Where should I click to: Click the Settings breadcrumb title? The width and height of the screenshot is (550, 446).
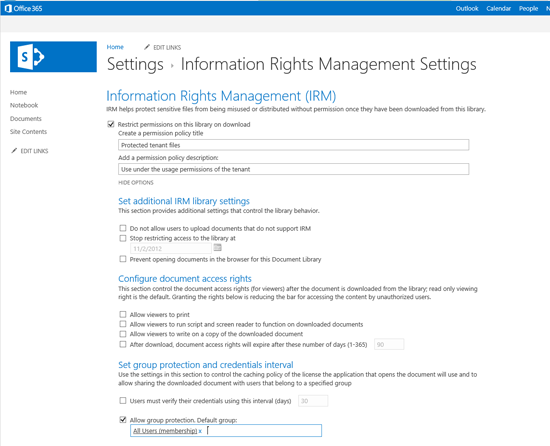click(135, 64)
